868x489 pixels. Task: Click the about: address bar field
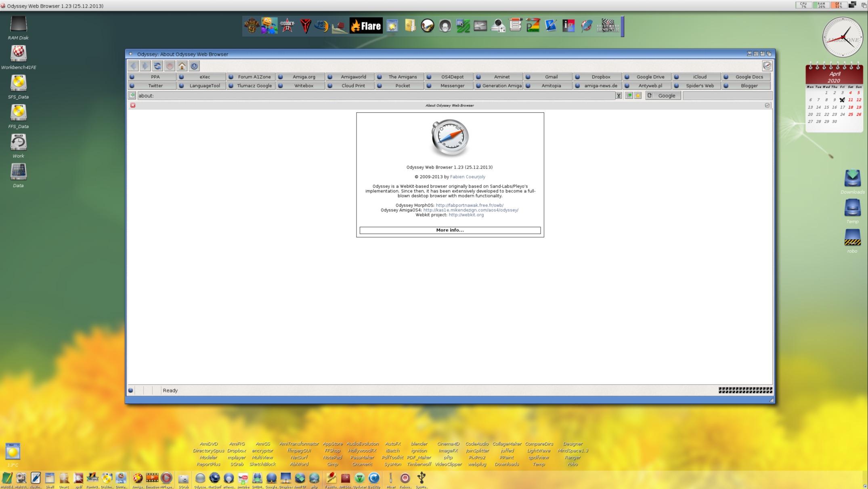click(x=375, y=96)
